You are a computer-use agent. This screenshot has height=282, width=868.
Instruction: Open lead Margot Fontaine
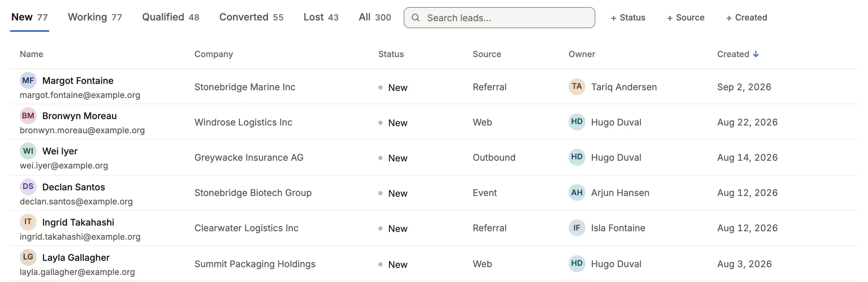click(78, 81)
